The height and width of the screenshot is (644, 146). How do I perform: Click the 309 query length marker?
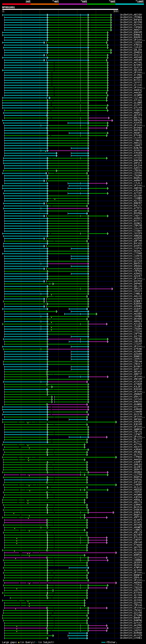pyautogui.click(x=115, y=11)
